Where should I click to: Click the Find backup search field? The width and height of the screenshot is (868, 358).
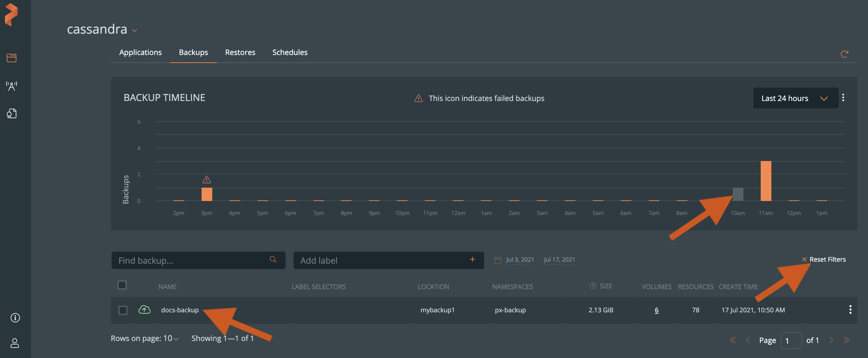click(x=190, y=260)
